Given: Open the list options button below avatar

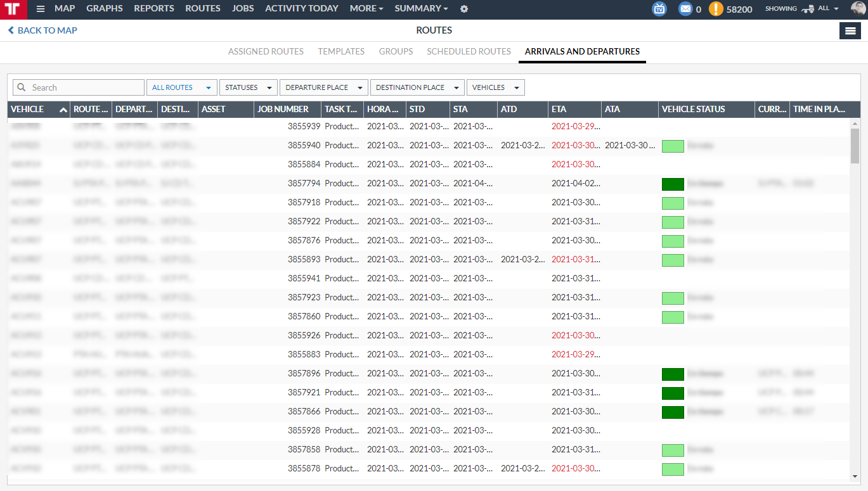Looking at the screenshot, I should pyautogui.click(x=850, y=30).
